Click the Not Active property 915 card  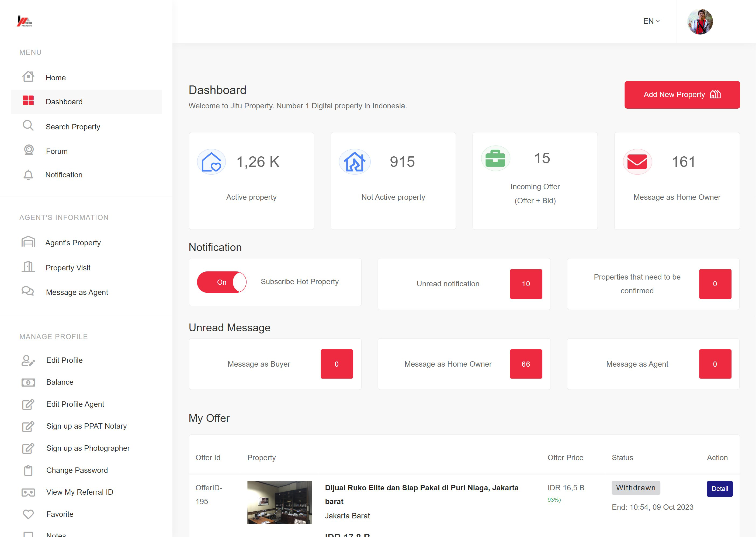393,181
